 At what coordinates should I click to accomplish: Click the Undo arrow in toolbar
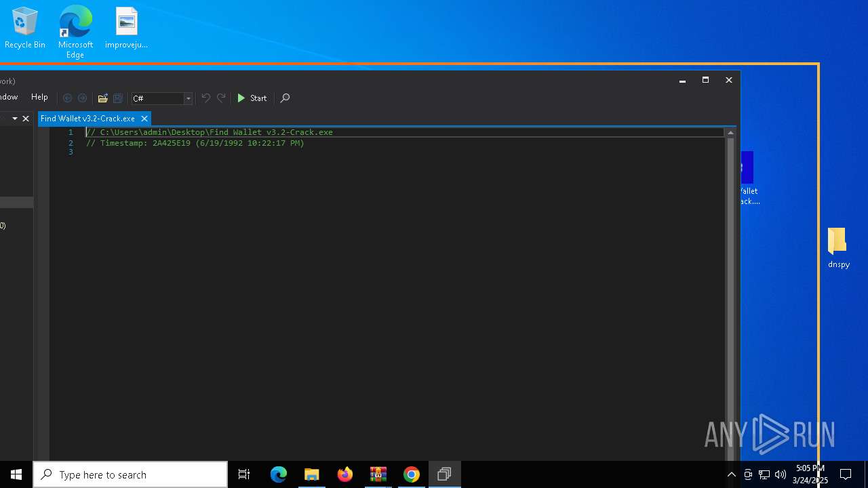(206, 98)
